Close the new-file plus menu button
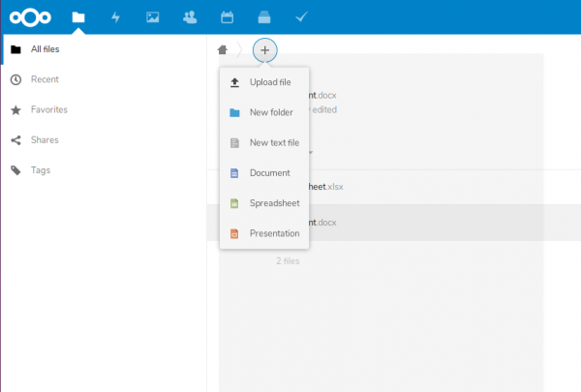This screenshot has height=392, width=581. pos(264,48)
